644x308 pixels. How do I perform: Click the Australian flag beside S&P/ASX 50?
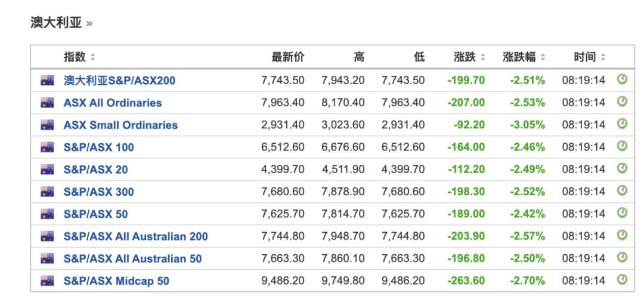pos(48,214)
